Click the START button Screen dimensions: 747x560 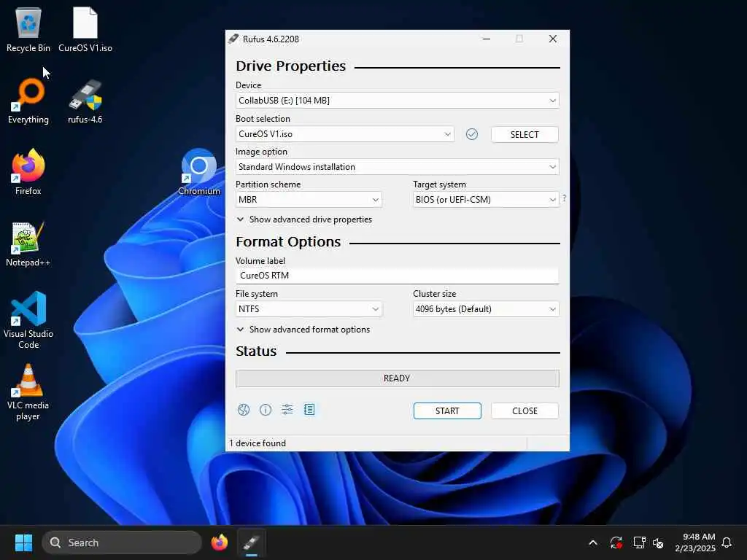pyautogui.click(x=447, y=411)
